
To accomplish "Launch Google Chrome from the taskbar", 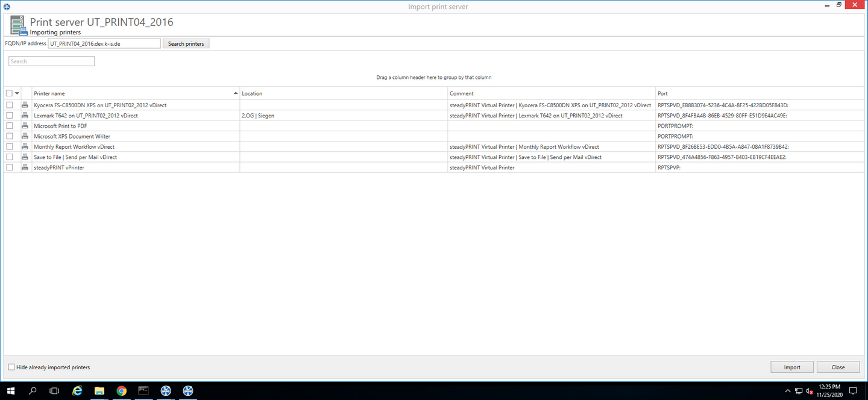I will [121, 391].
